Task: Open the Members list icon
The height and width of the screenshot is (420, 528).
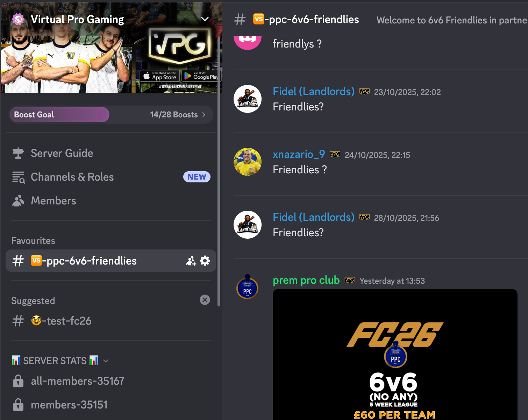Action: coord(18,201)
